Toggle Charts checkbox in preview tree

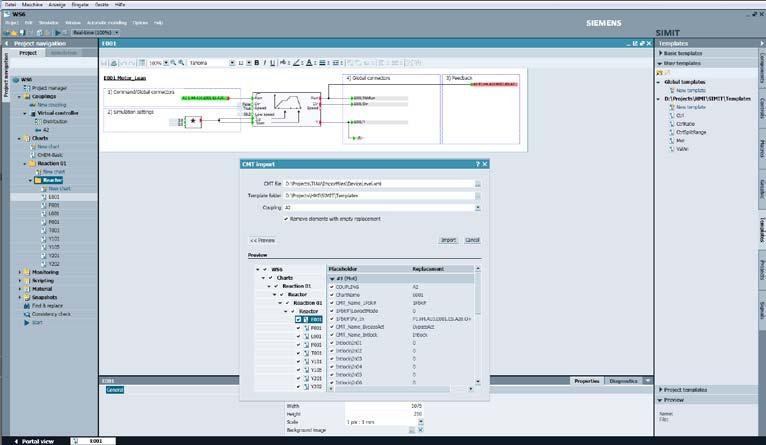270,277
